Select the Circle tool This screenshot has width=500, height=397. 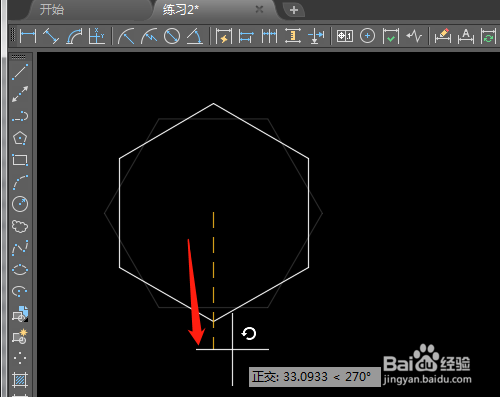click(x=20, y=204)
